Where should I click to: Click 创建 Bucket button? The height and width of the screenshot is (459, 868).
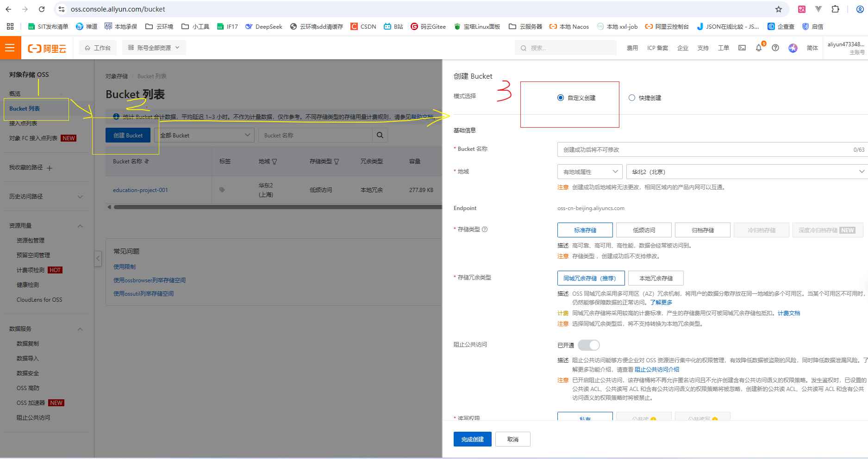pos(128,135)
